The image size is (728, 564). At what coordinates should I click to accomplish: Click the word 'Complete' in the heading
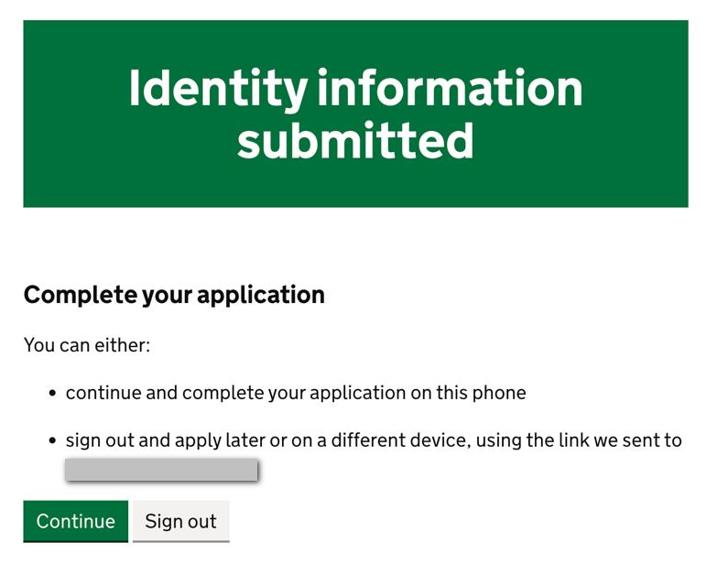point(80,295)
